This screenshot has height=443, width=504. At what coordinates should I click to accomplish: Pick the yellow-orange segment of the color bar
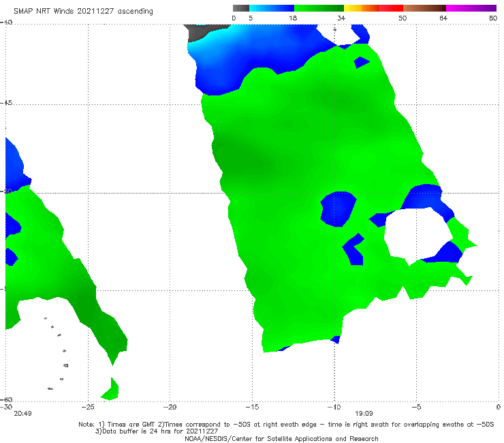click(x=362, y=8)
